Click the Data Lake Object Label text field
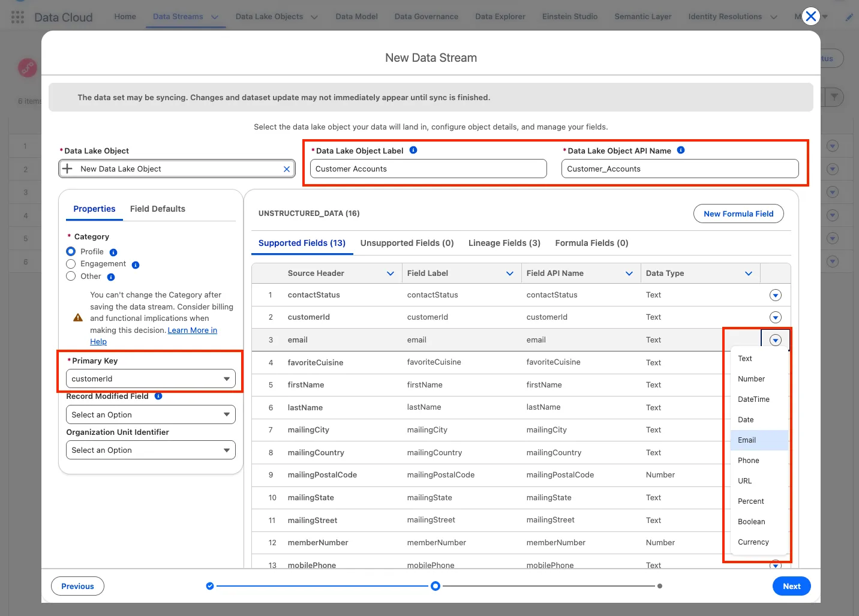Image resolution: width=859 pixels, height=616 pixels. (x=428, y=169)
